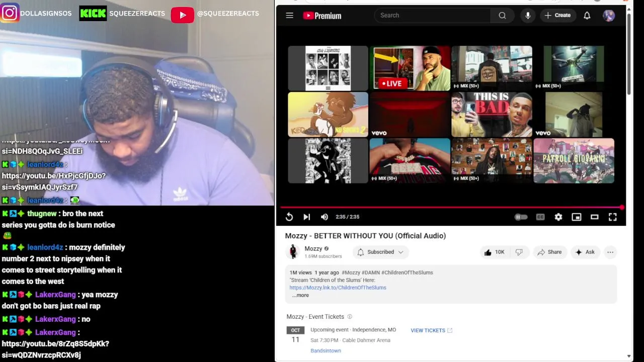Viewport: 644px width, 362px height.
Task: Open Subscribed notification dropdown
Action: [x=380, y=252]
